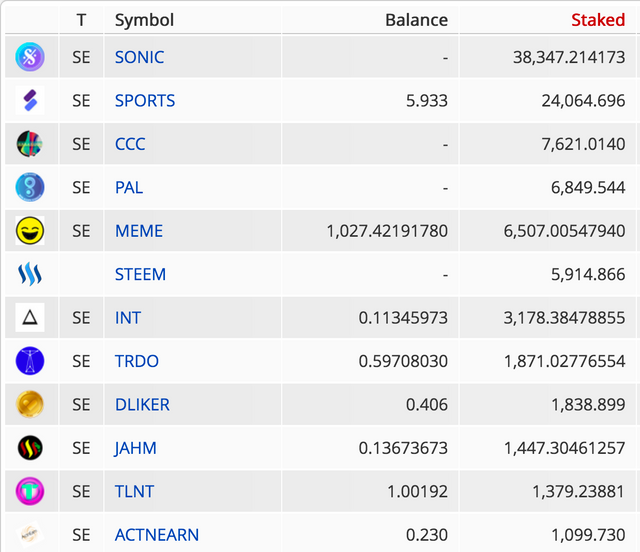Image resolution: width=640 pixels, height=552 pixels.
Task: Open the SPORTS token link
Action: [x=145, y=100]
